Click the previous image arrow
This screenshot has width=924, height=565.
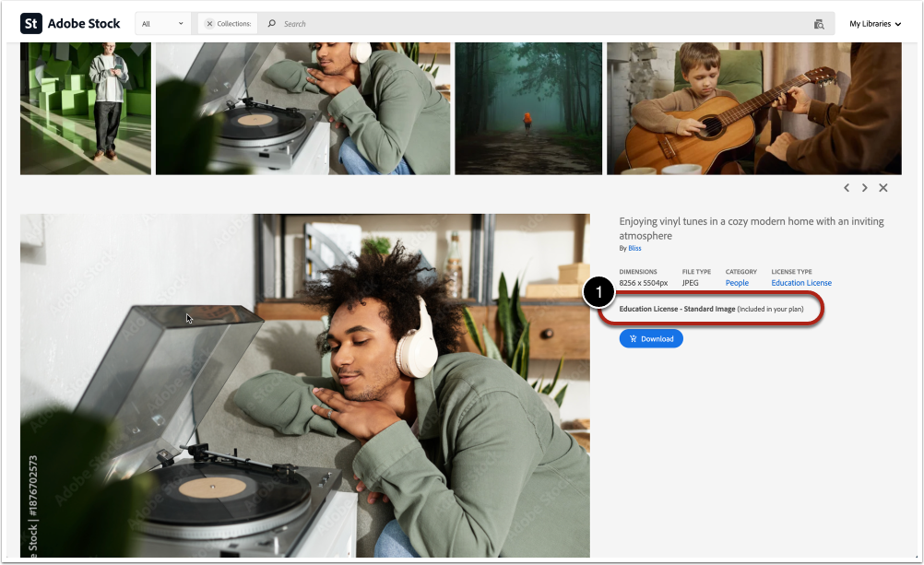(x=846, y=187)
